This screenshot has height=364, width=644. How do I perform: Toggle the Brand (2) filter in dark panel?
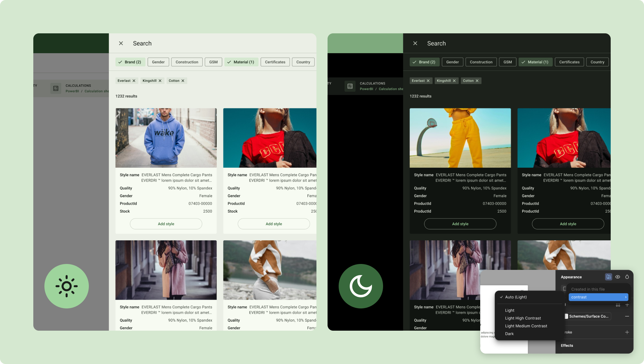[x=424, y=62]
